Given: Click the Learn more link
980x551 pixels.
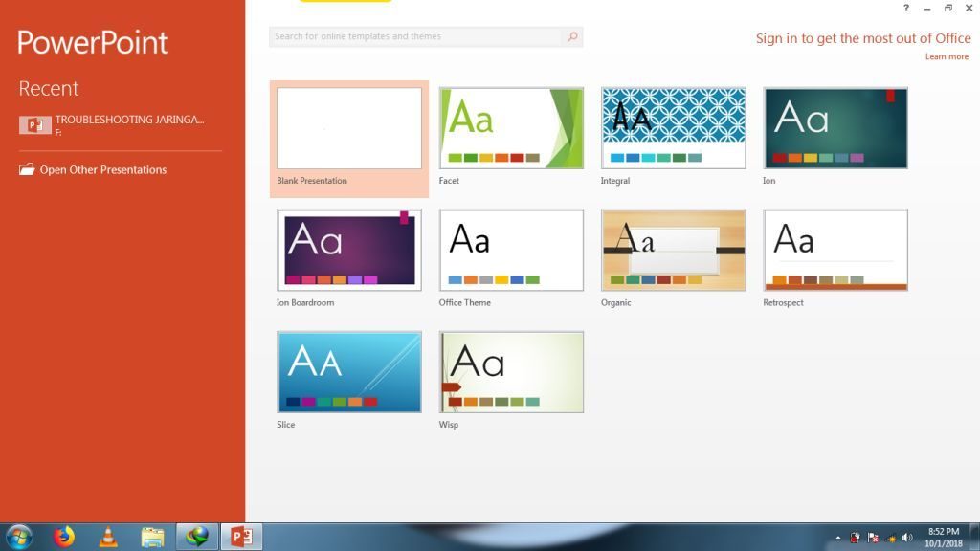Looking at the screenshot, I should (x=947, y=56).
